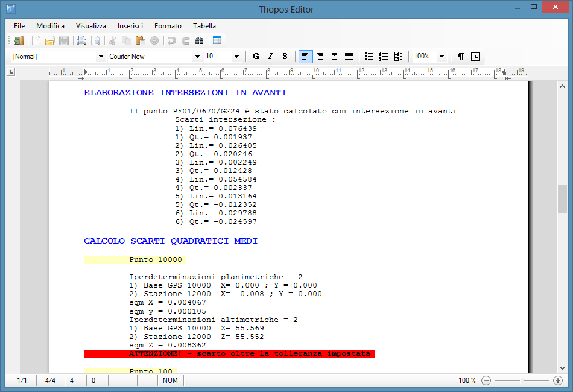
Task: Create a new blank document
Action: pos(36,40)
